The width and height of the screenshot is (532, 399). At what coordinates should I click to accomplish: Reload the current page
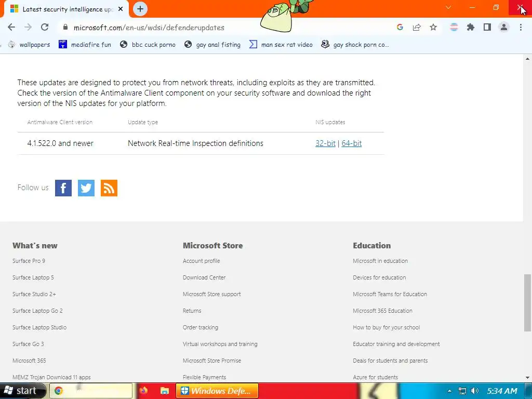pos(45,28)
